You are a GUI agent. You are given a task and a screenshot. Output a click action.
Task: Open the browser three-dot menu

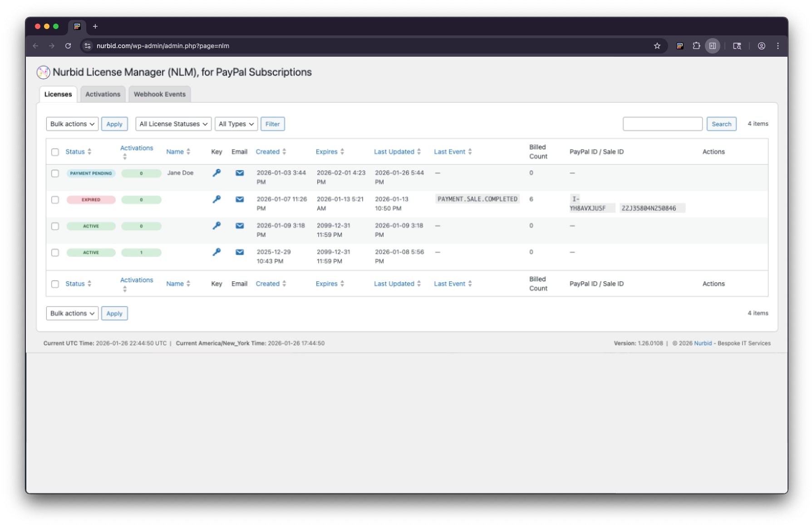pyautogui.click(x=778, y=46)
